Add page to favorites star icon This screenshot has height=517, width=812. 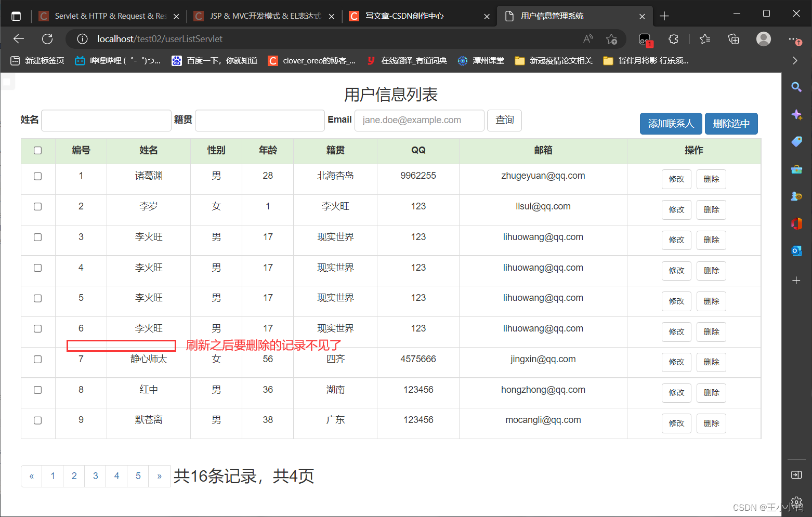611,39
